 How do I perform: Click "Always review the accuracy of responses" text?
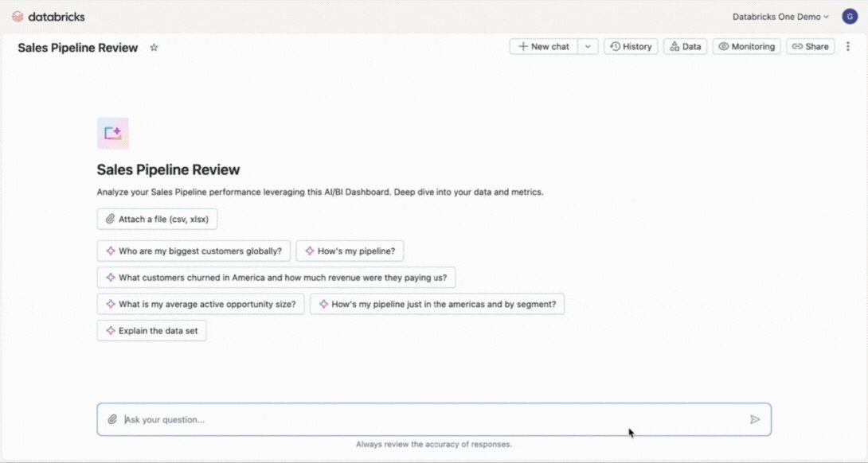(434, 444)
